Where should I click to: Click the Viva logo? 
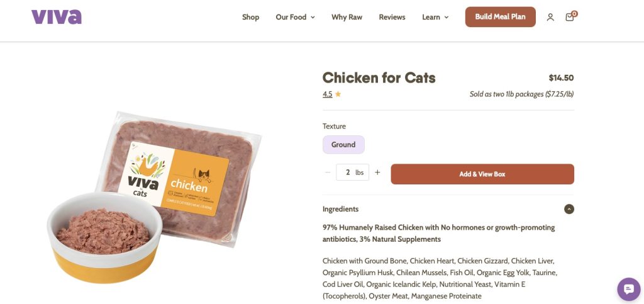[x=57, y=16]
